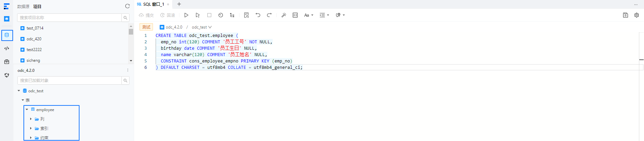Open the execution detail tree icon
The width and height of the screenshot is (644, 141).
coord(232,15)
